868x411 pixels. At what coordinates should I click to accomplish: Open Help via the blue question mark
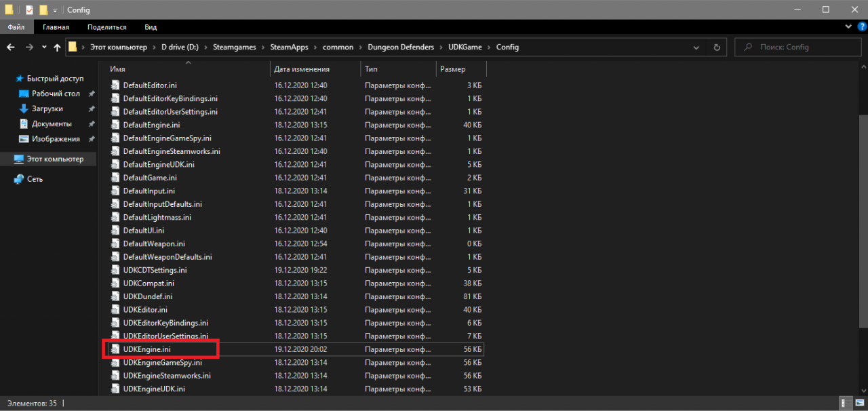[x=861, y=26]
